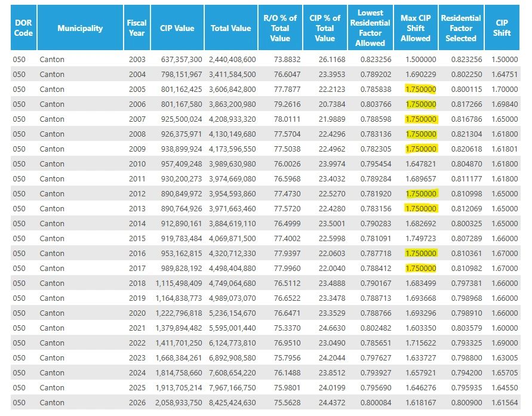Select CIP value 989,828,192

click(182, 268)
